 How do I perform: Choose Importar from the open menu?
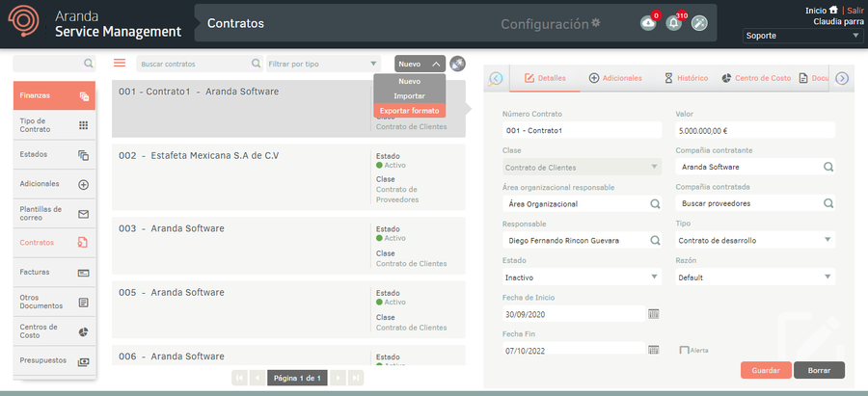point(410,95)
